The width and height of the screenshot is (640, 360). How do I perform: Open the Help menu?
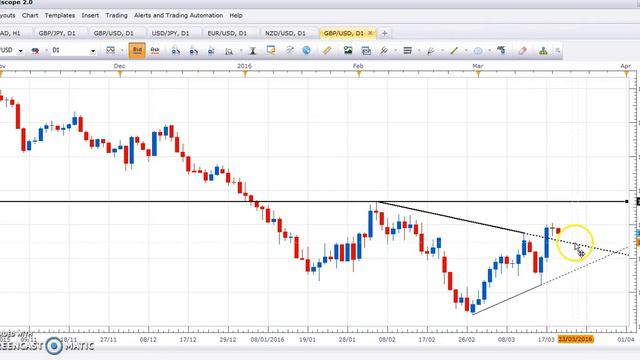tap(236, 15)
